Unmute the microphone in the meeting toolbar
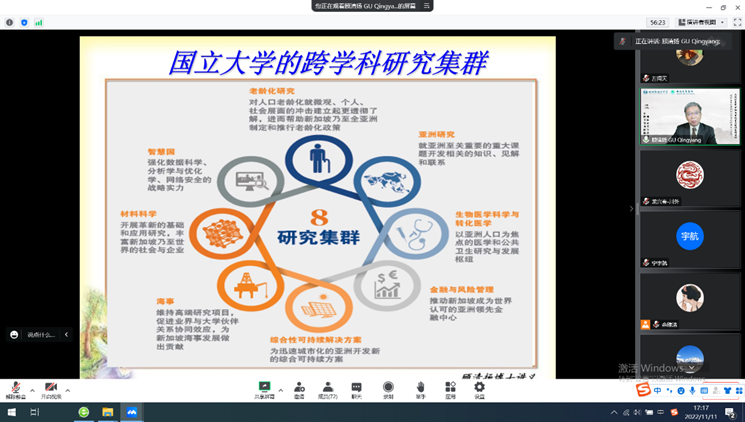The height and width of the screenshot is (422, 745). tap(15, 387)
